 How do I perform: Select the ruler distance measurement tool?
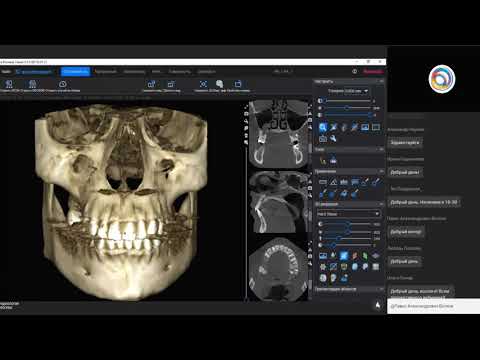[323, 182]
